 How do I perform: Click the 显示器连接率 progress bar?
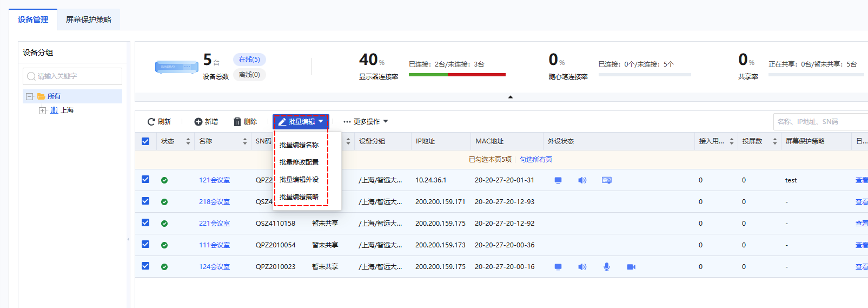(457, 75)
